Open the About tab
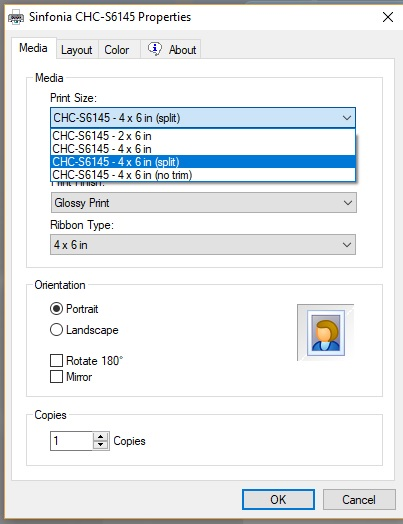This screenshot has height=524, width=403. [x=170, y=50]
